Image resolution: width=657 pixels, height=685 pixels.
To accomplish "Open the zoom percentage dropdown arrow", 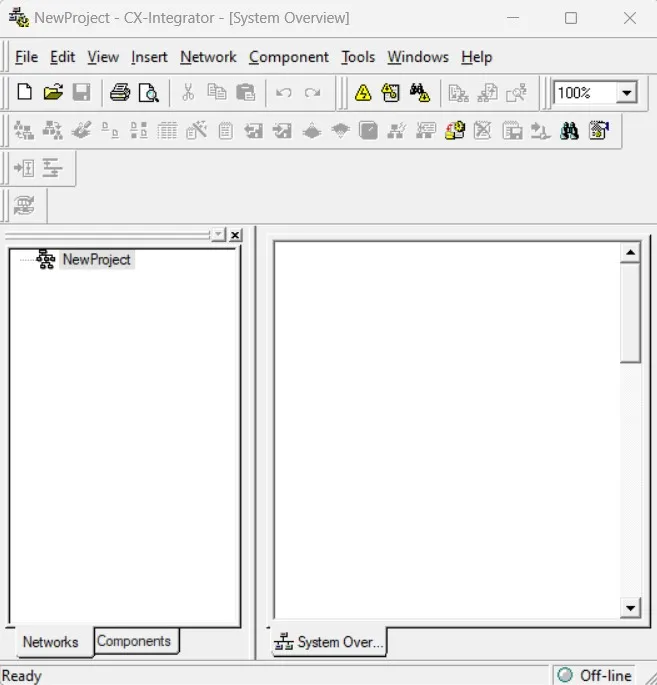I will click(627, 93).
